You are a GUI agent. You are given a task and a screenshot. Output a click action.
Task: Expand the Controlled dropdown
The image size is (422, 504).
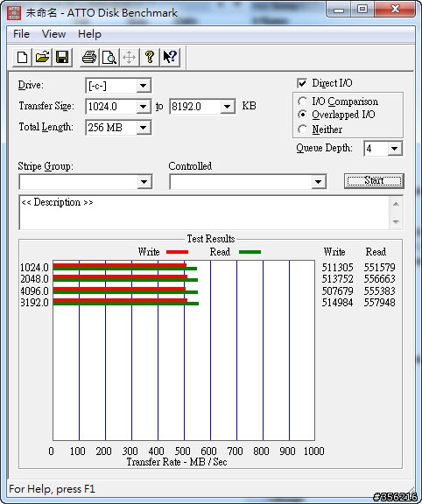[318, 182]
